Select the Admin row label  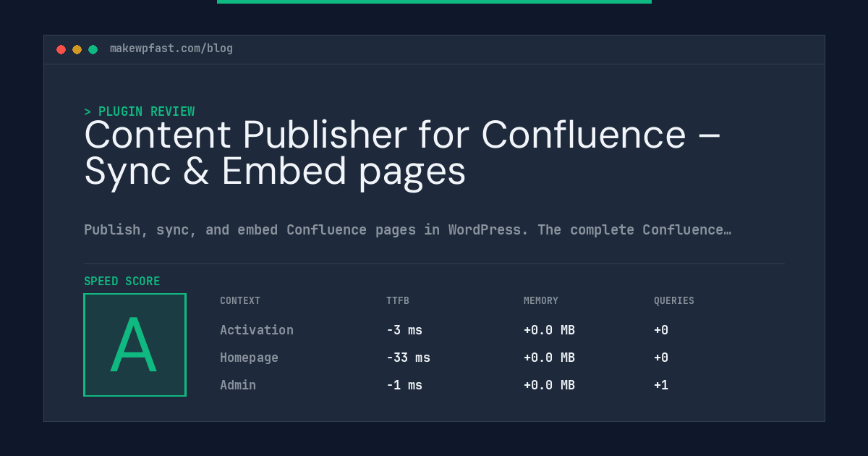click(238, 385)
